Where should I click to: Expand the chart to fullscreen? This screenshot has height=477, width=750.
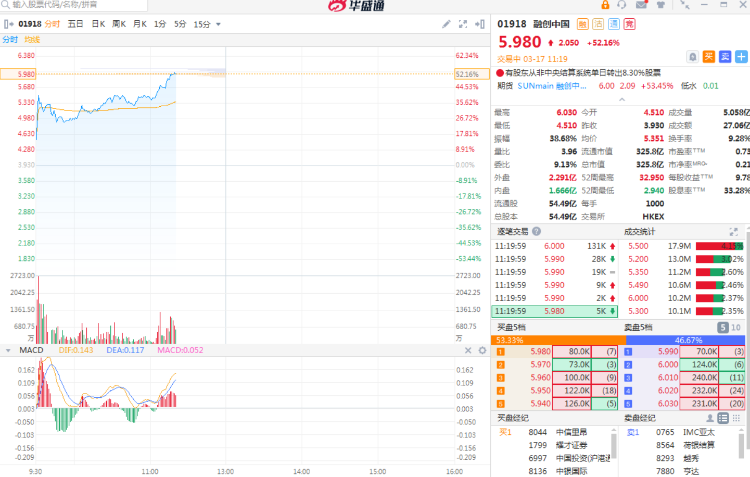[463, 24]
